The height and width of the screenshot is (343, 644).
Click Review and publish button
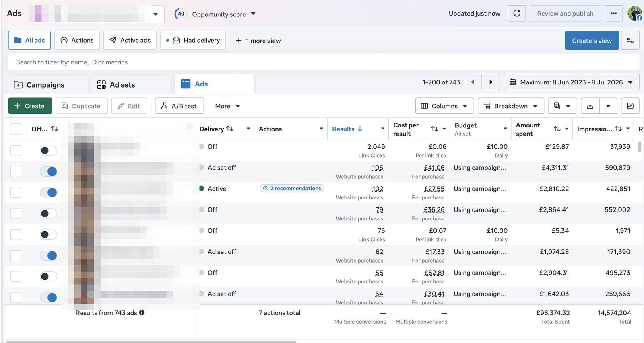[565, 14]
